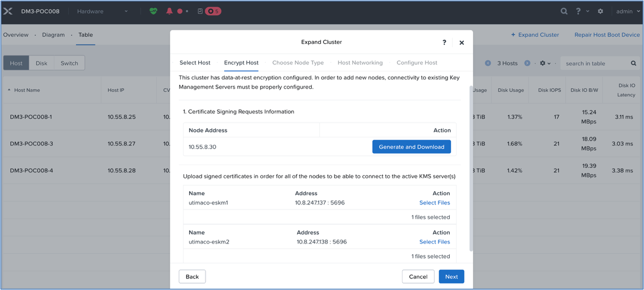Open the green cluster health heart icon

click(x=153, y=11)
